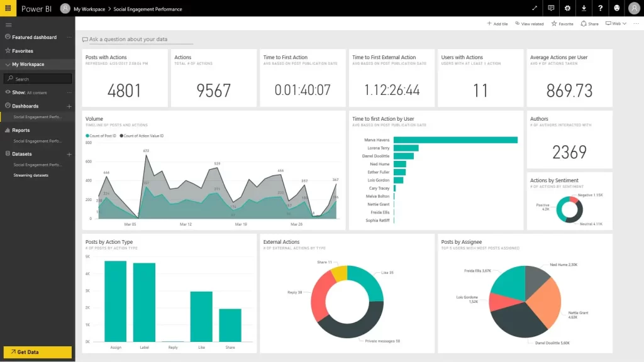The image size is (644, 362).
Task: Toggle the Count of Post ID legend
Action: point(101,136)
